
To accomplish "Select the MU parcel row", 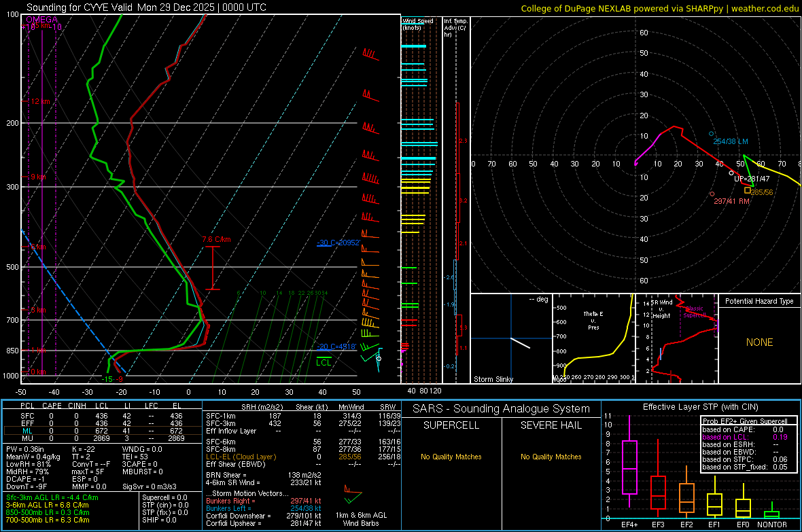I will (101, 438).
